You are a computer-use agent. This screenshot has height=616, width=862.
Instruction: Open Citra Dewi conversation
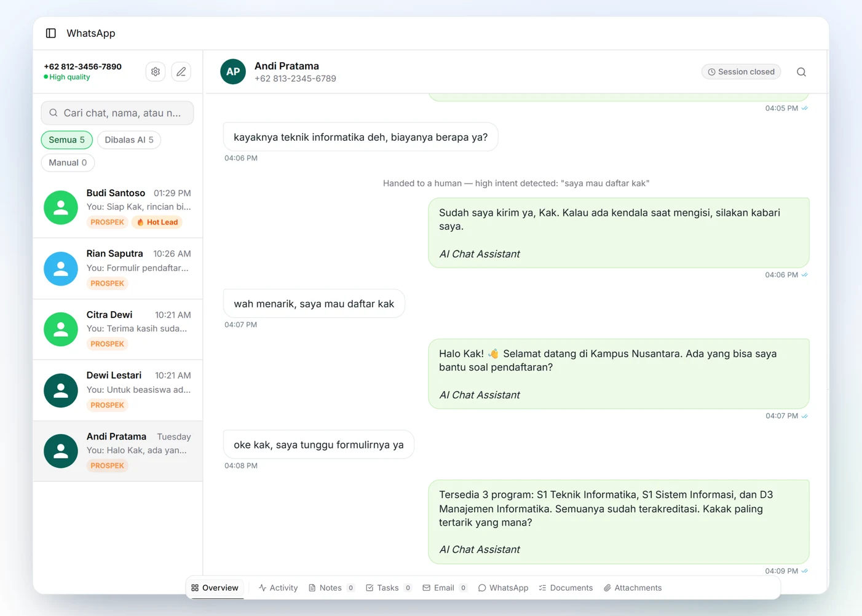click(x=118, y=330)
